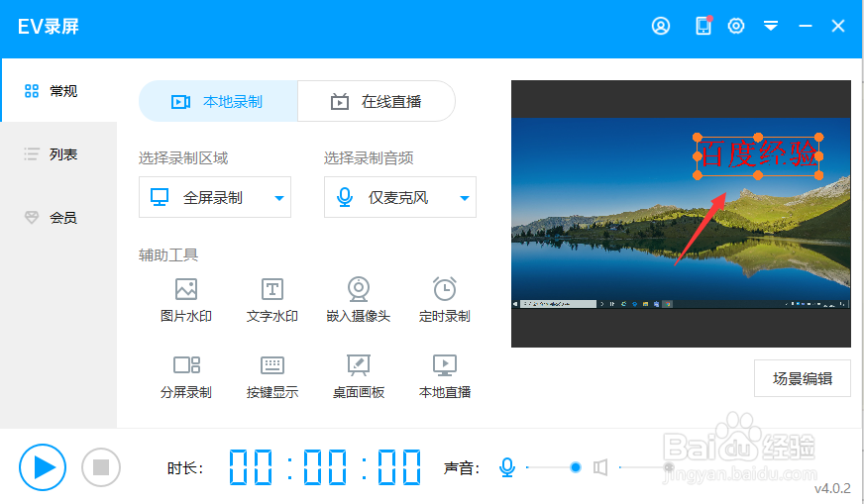Screen dimensions: 864x504
Task: Click the 辅助工具 heading
Action: (x=168, y=255)
